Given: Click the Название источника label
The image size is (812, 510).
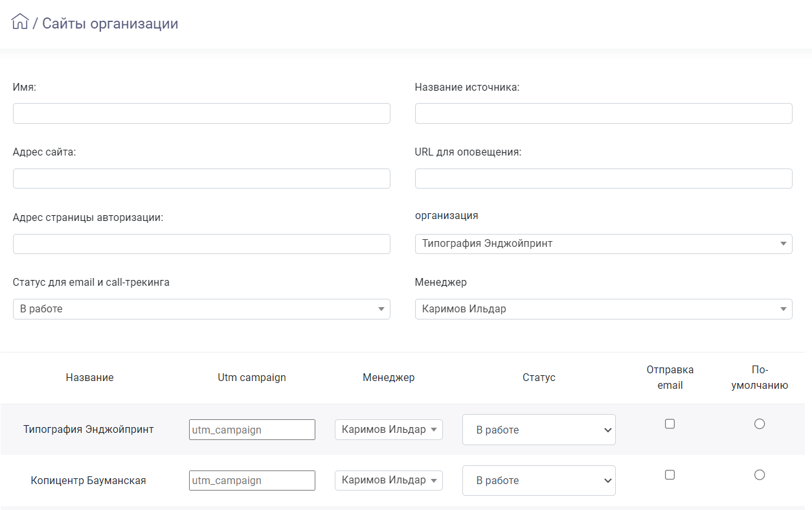Looking at the screenshot, I should pyautogui.click(x=468, y=87).
